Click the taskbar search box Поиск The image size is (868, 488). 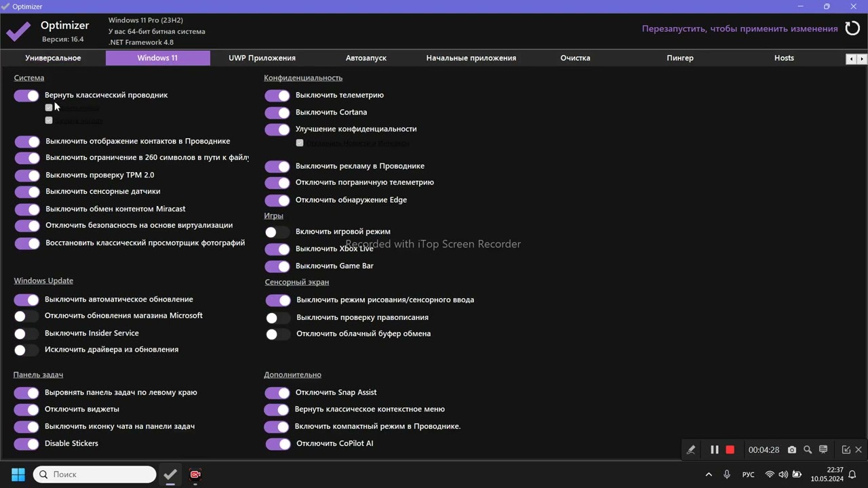click(95, 474)
